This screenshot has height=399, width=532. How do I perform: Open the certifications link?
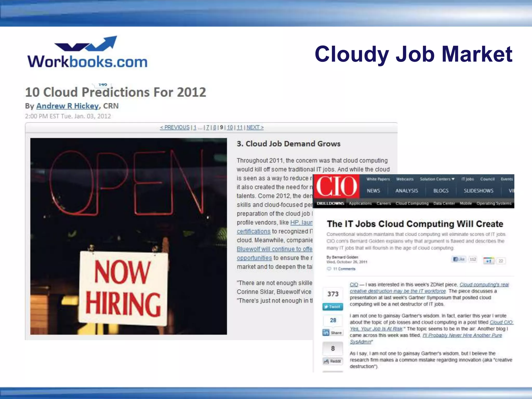click(254, 231)
